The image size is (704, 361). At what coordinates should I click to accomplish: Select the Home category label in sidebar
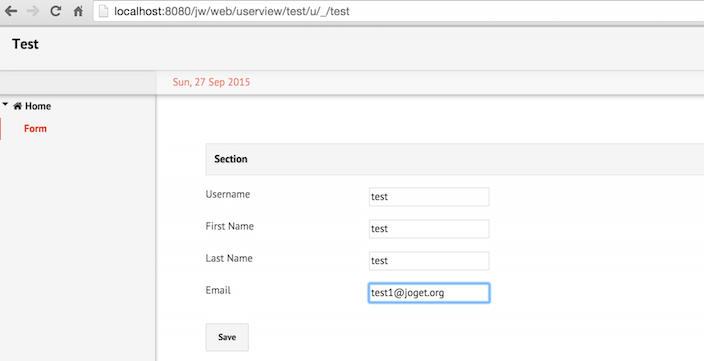click(38, 106)
